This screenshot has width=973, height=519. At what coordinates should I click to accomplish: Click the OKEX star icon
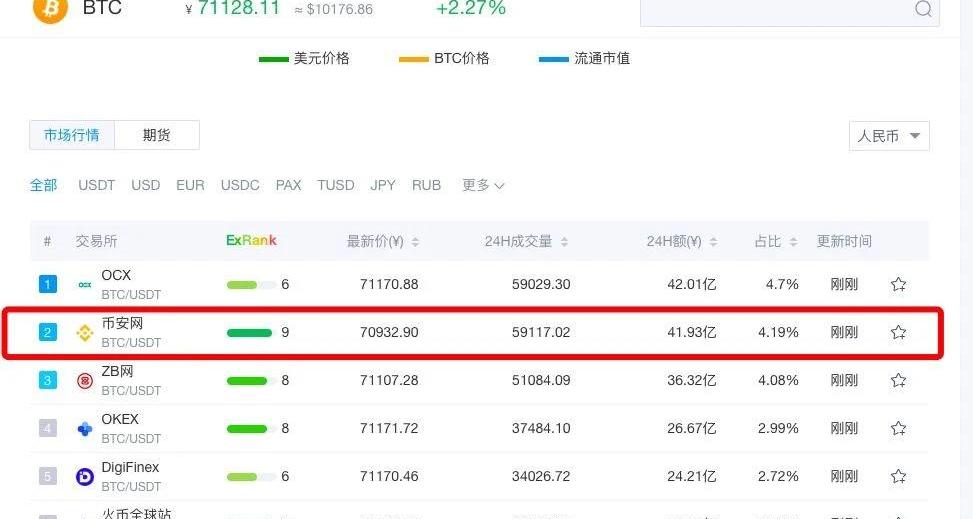tap(898, 428)
